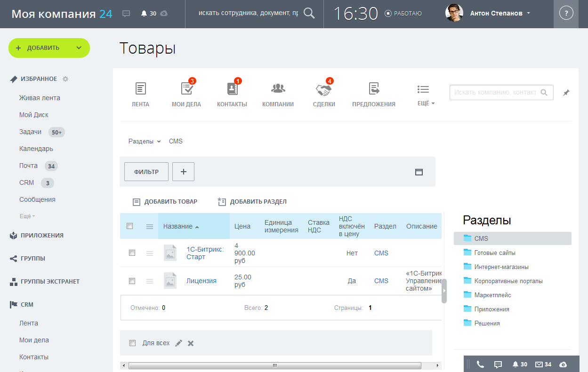Click the pin icon beside CRM search
This screenshot has height=372, width=588.
pos(566,93)
